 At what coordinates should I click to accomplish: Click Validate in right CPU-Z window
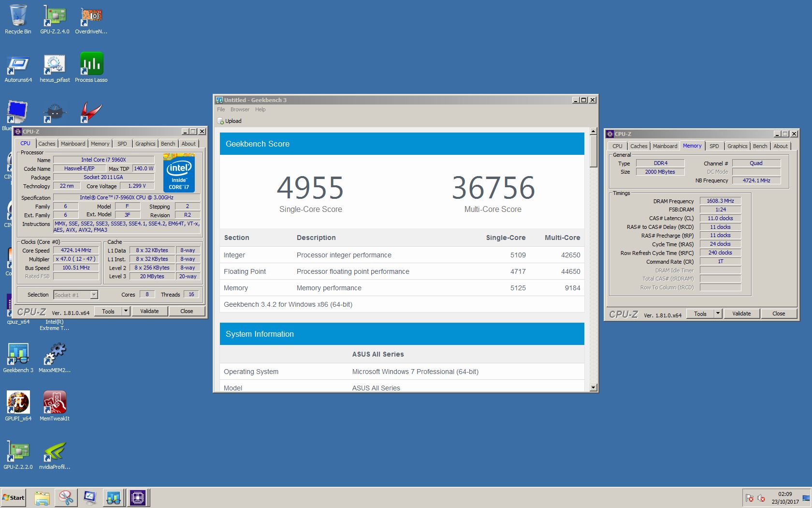click(741, 314)
